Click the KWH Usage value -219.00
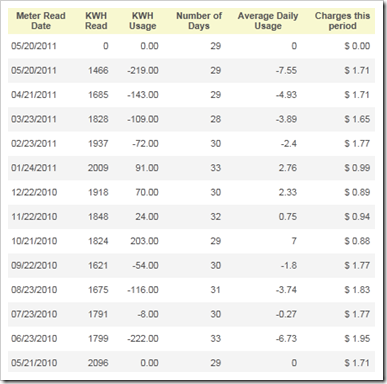387x384 pixels. [143, 70]
